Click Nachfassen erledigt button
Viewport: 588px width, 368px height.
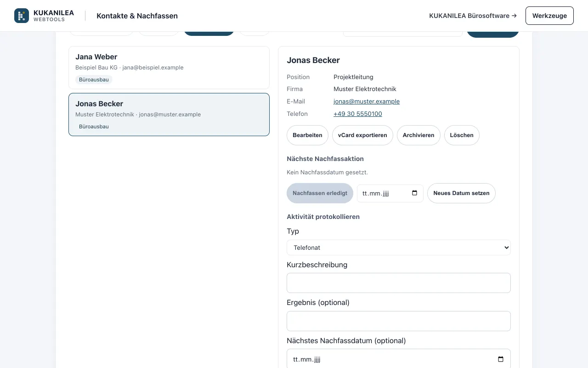pos(320,193)
